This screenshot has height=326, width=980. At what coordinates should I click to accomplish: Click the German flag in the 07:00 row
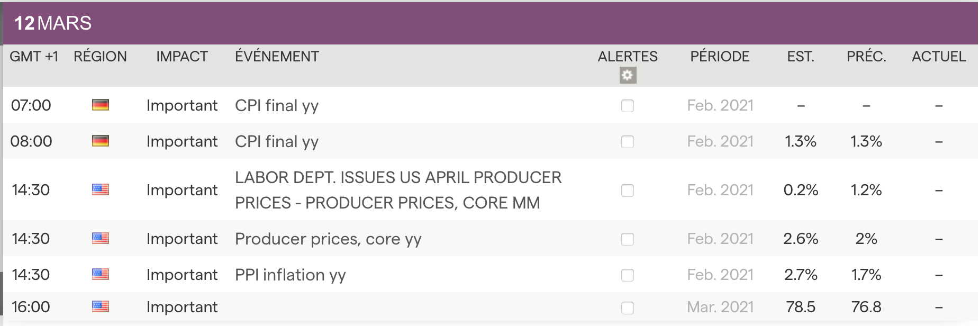(100, 105)
